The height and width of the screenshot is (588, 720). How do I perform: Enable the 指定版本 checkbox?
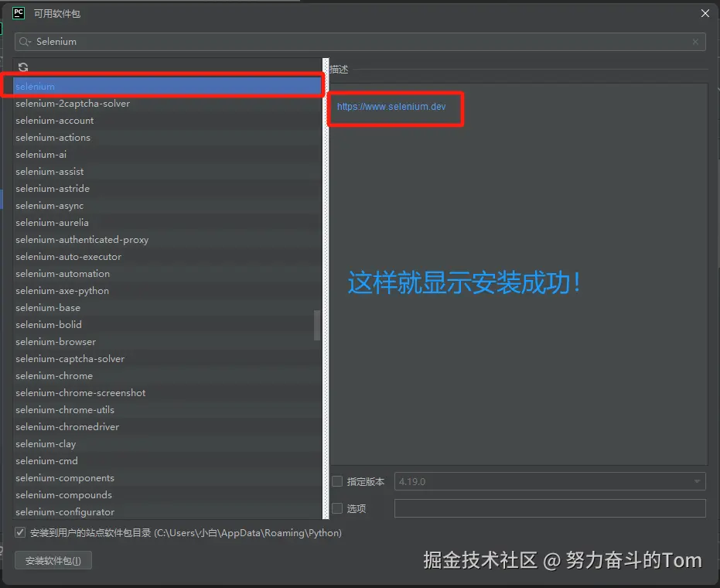coord(337,481)
